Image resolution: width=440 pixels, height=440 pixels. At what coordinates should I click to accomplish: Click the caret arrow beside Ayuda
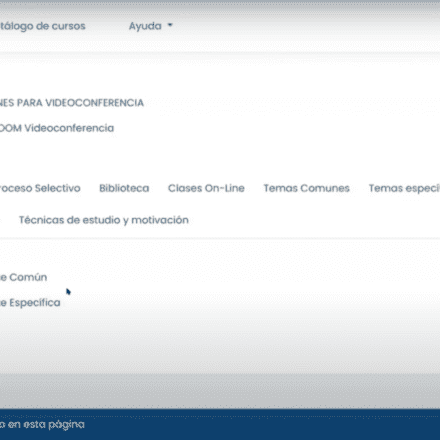tap(170, 25)
